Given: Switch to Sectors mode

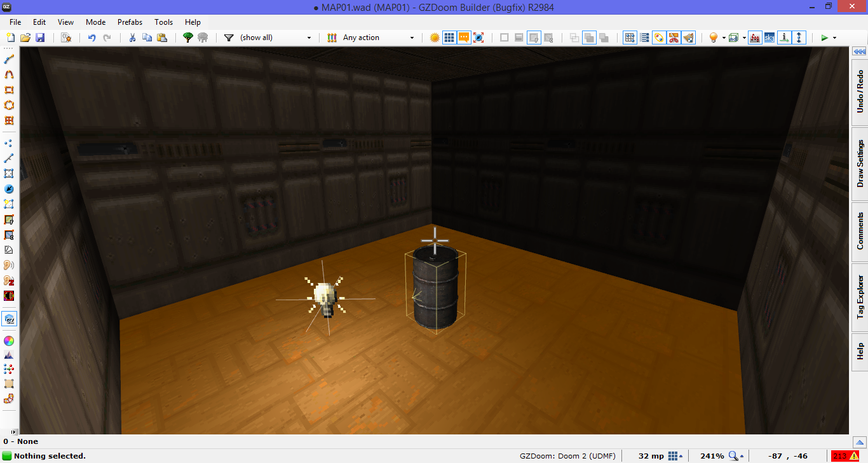Looking at the screenshot, I should [x=9, y=174].
